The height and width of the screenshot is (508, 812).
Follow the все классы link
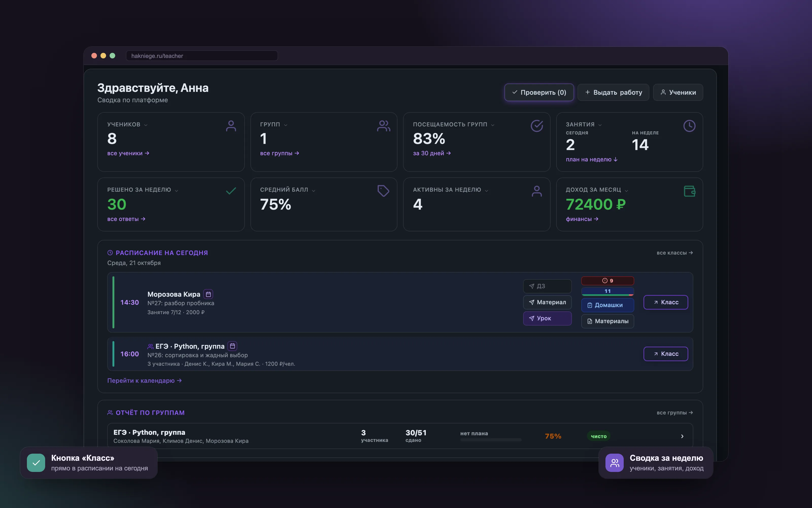point(675,253)
